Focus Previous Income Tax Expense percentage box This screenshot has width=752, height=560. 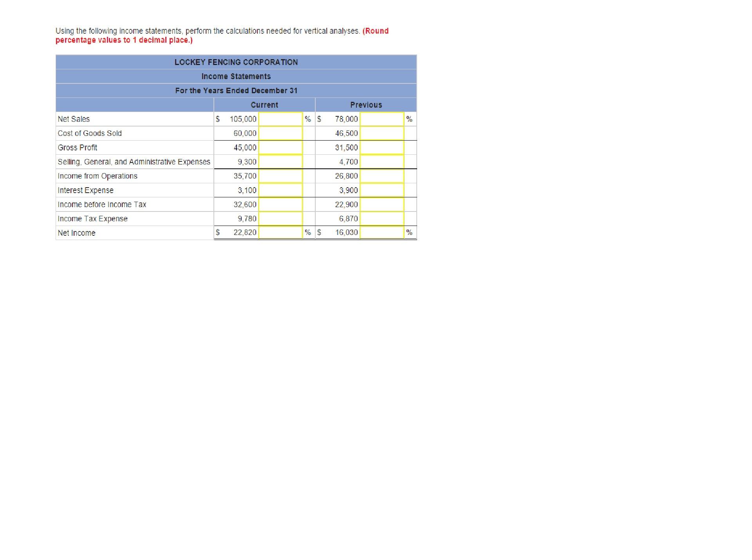click(x=382, y=219)
